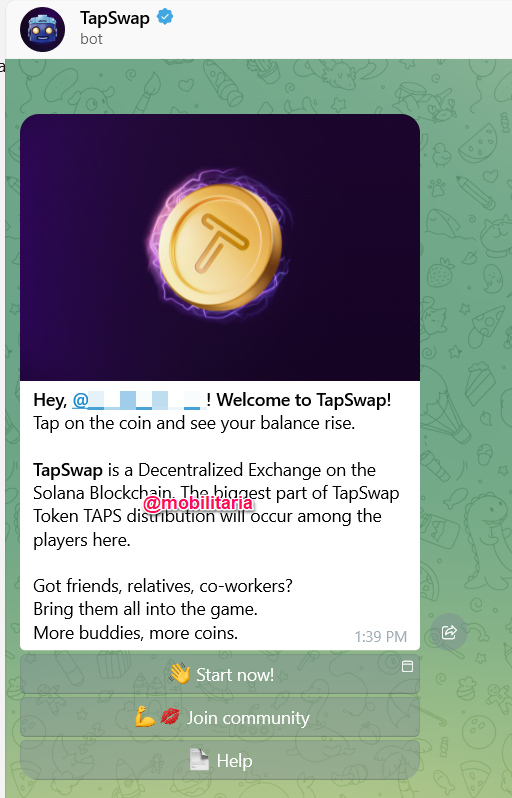
Task: Click the TapSwap name in chat header
Action: 115,18
